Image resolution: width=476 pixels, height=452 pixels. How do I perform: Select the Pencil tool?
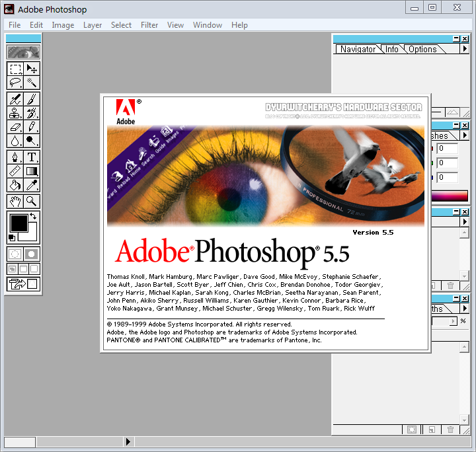point(32,127)
